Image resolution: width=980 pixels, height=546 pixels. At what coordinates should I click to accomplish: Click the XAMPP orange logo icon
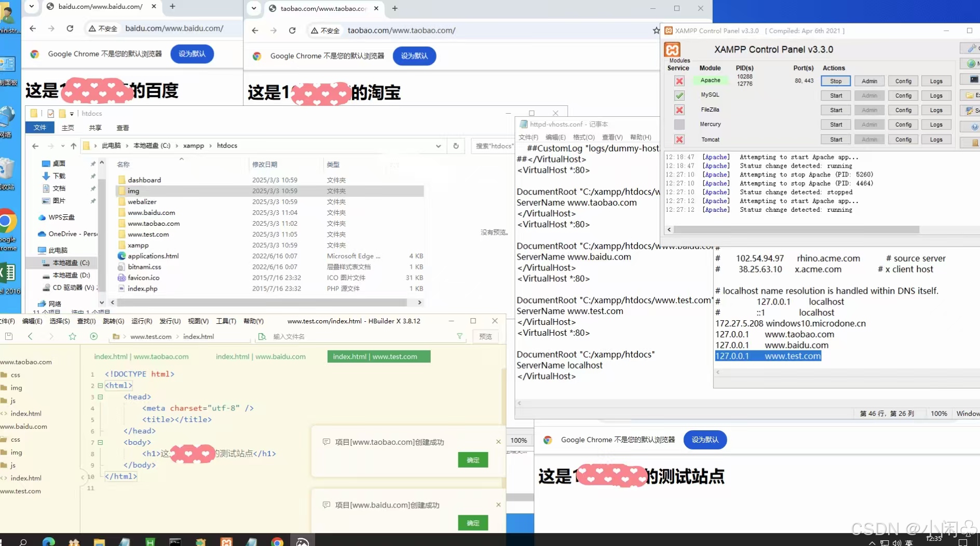click(672, 49)
